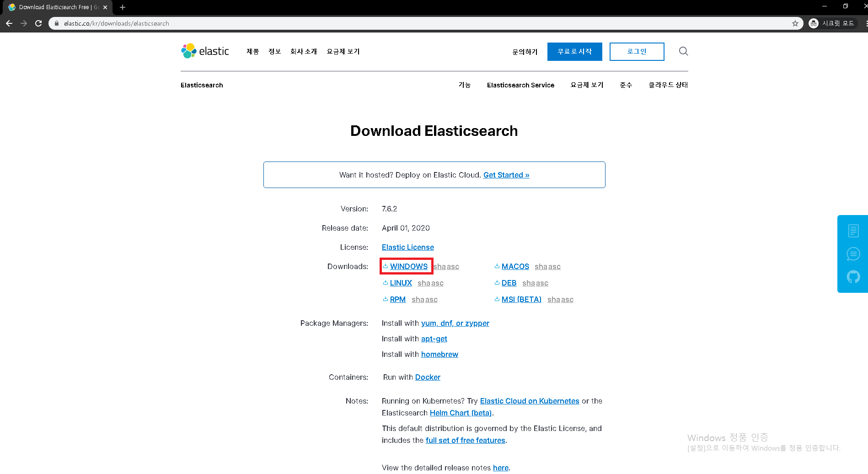Click download icon beside DEB
Screen dimensions: 868x474
(497, 282)
